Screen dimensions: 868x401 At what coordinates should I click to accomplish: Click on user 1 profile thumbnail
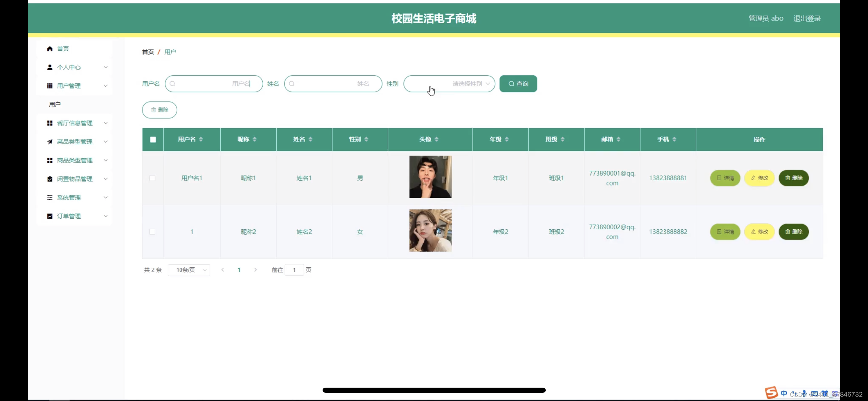[x=430, y=177]
